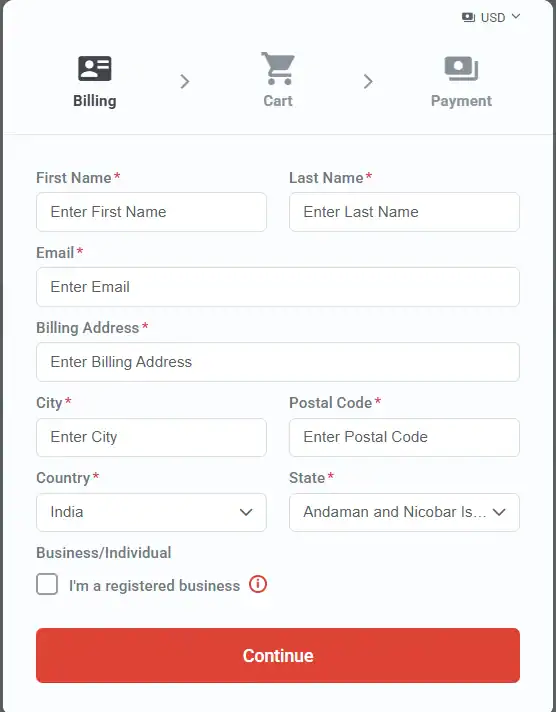
Task: Click the currency icon beside USD
Action: pos(468,17)
